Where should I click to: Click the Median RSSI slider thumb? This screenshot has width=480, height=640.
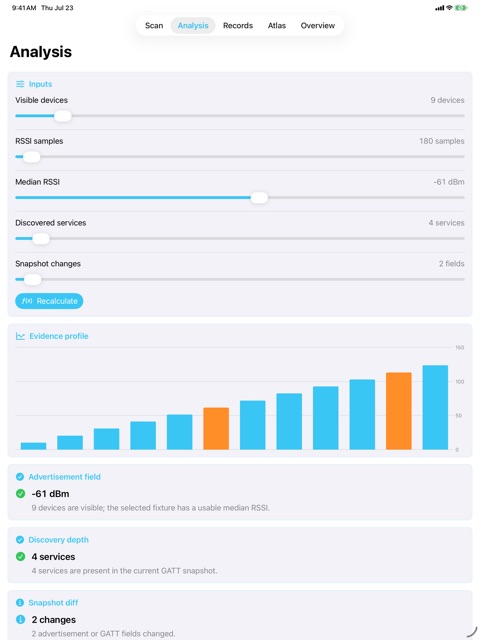[259, 198]
